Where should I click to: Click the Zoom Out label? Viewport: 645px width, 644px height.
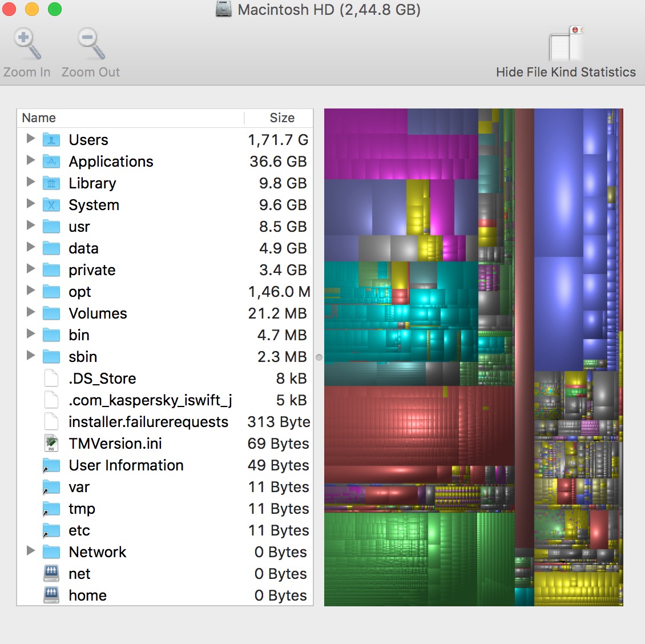[91, 72]
